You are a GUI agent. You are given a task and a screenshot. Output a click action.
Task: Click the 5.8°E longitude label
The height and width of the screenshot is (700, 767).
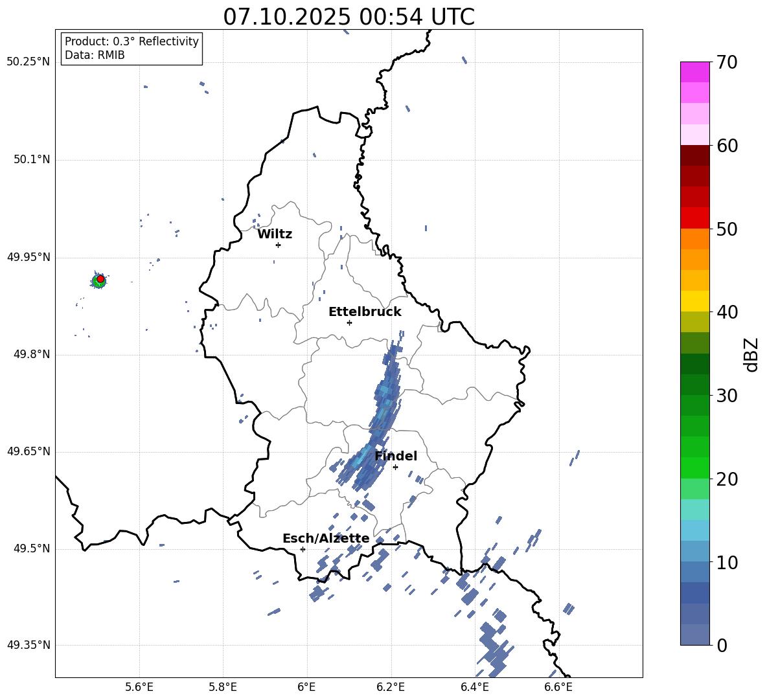[223, 687]
